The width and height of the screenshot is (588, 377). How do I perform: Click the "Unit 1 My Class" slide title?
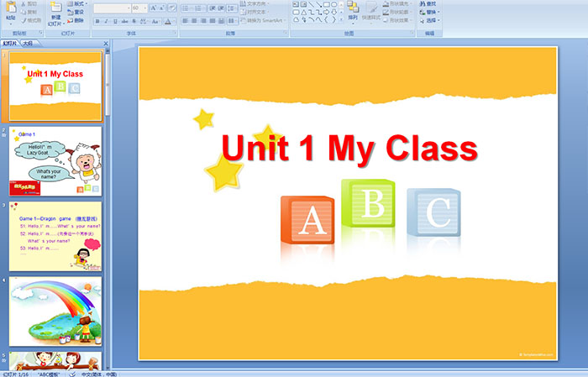[x=349, y=149]
